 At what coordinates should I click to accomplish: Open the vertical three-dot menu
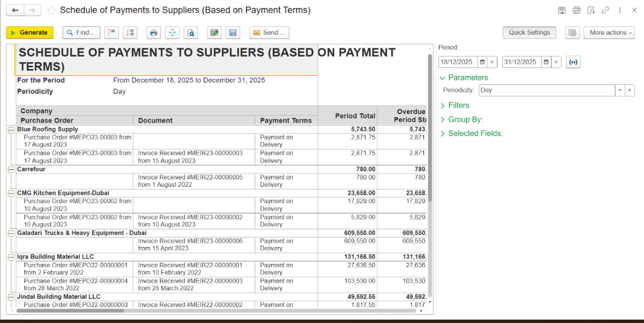point(619,10)
